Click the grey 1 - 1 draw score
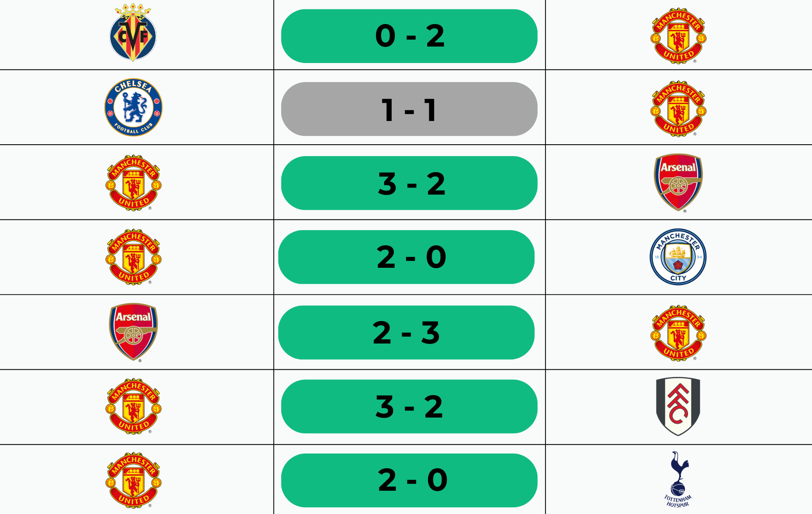Viewport: 812px width, 514px height. pos(409,109)
